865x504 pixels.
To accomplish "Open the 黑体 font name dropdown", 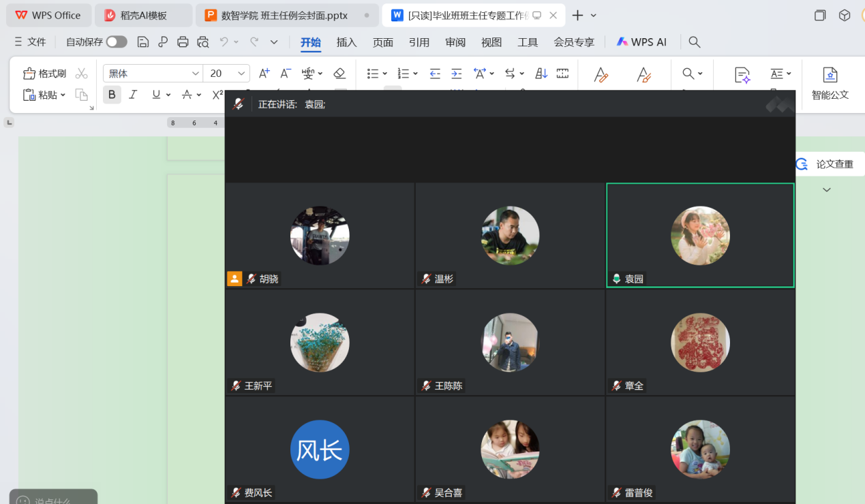I will point(196,74).
